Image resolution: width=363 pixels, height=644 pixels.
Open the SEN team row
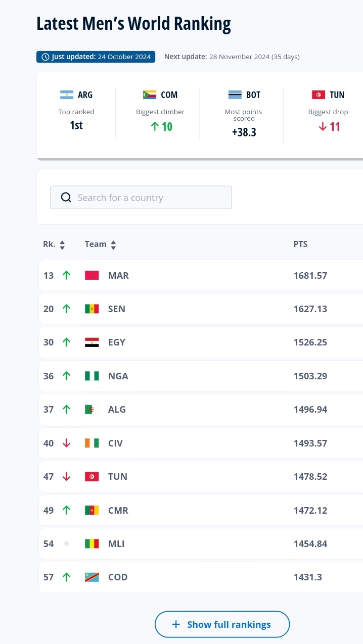point(117,309)
